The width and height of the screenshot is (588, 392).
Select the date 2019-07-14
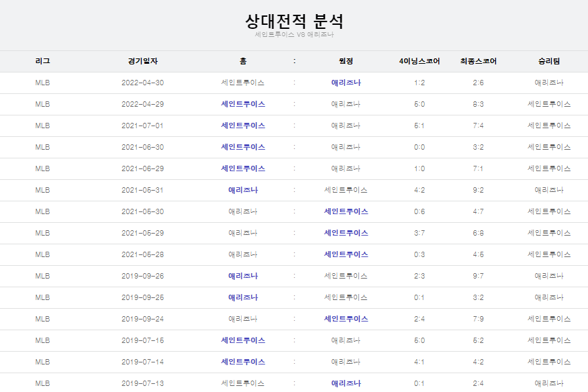[142, 362]
